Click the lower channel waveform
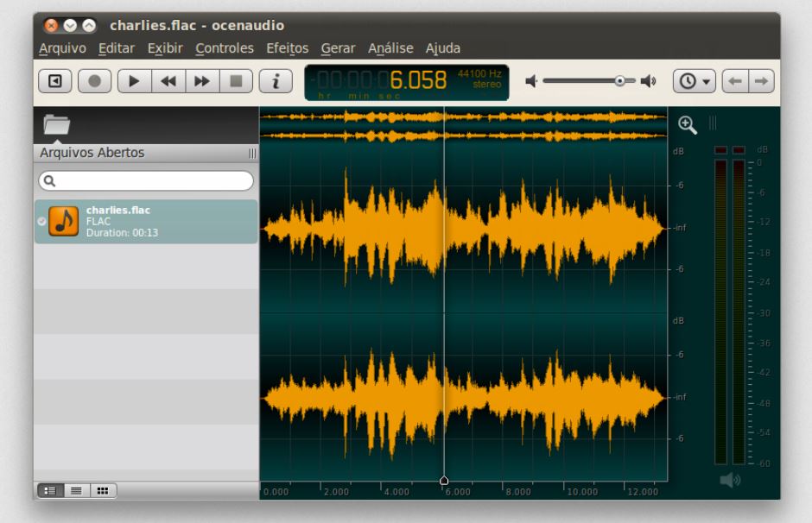The height and width of the screenshot is (523, 812). (x=464, y=397)
